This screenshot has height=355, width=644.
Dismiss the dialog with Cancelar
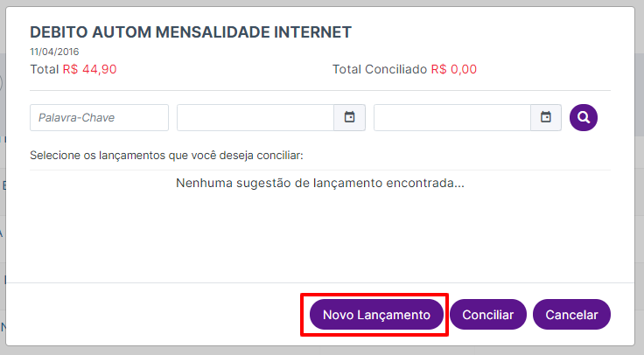pyautogui.click(x=571, y=315)
